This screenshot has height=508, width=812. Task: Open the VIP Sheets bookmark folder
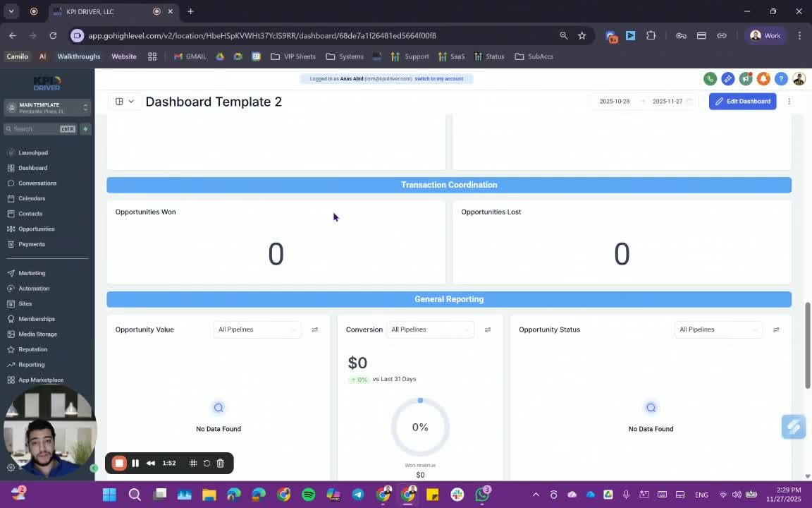pyautogui.click(x=293, y=56)
